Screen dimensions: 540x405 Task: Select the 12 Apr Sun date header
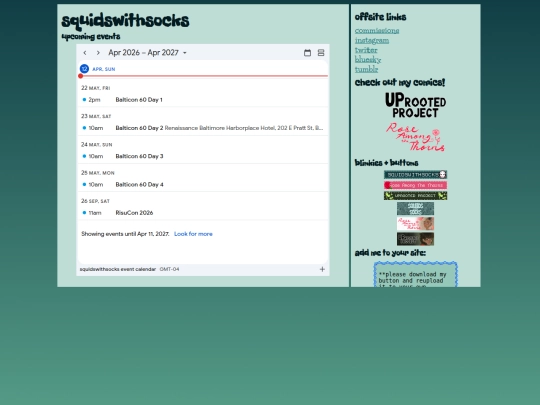[x=97, y=69]
